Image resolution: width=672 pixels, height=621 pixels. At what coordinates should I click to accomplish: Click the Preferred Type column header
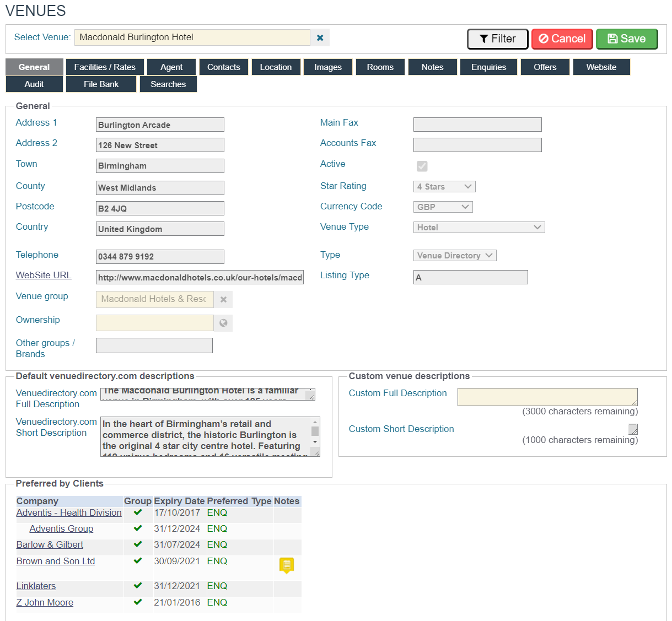click(239, 501)
